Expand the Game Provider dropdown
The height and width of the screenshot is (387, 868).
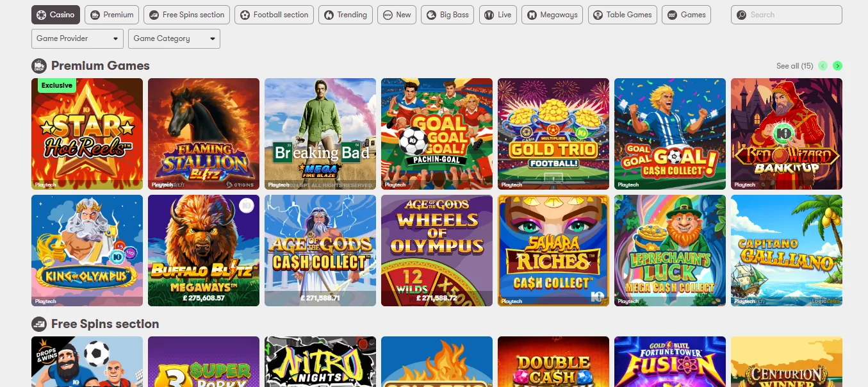pos(78,38)
